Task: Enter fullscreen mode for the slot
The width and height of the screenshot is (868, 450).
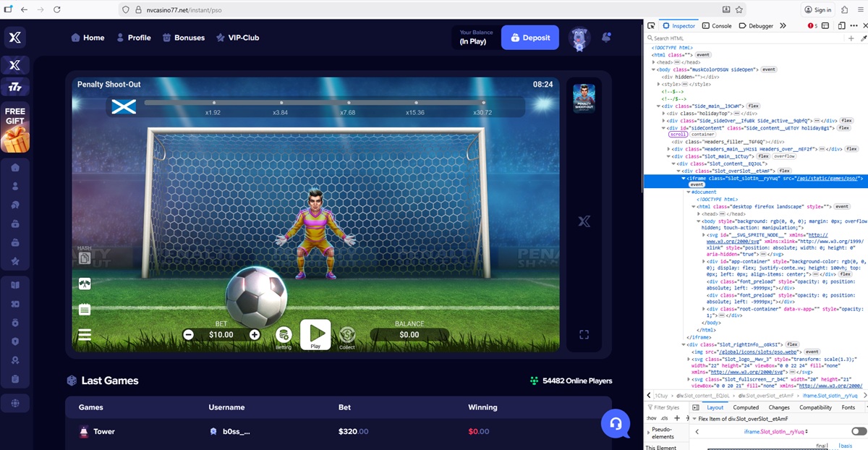Action: click(x=584, y=334)
